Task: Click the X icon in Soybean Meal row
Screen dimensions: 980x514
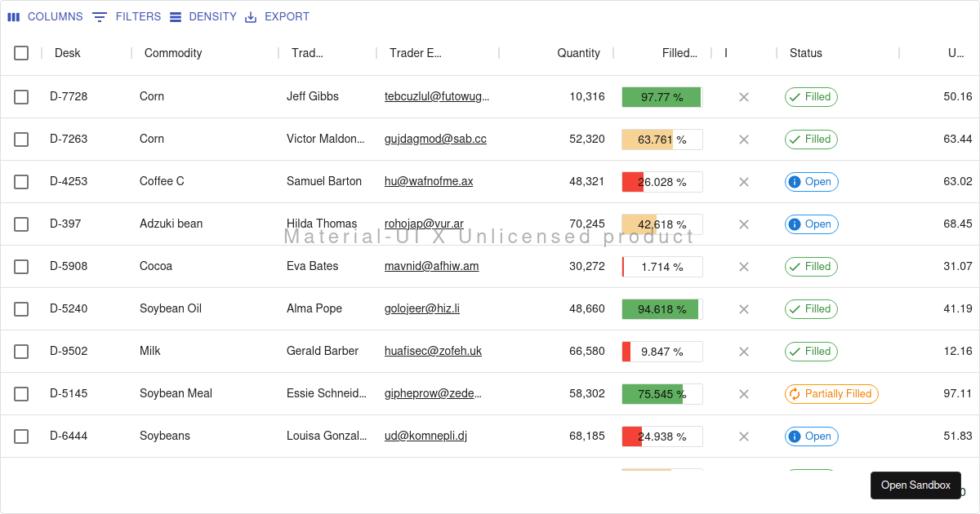Action: 744,394
